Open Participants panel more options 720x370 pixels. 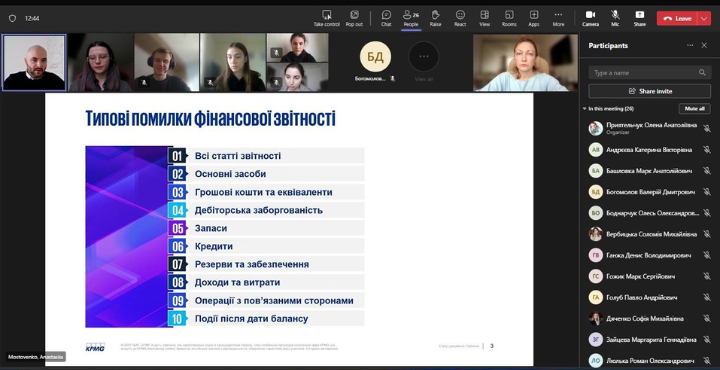690,45
